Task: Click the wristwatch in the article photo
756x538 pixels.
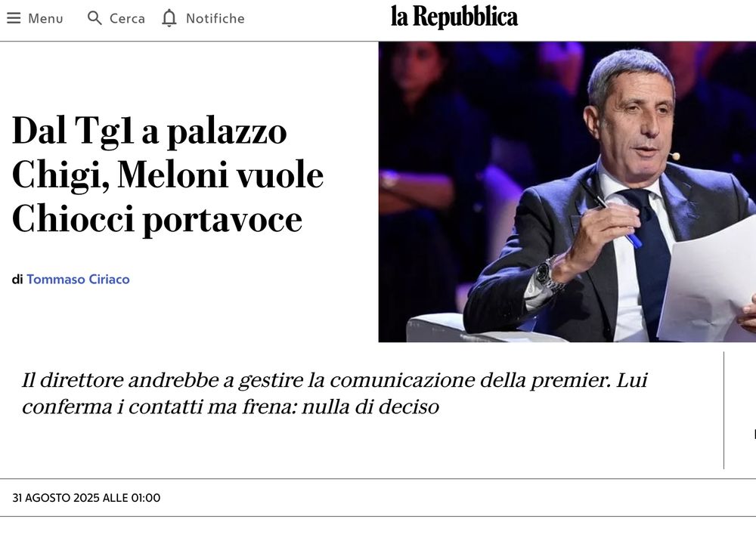Action: [549, 275]
